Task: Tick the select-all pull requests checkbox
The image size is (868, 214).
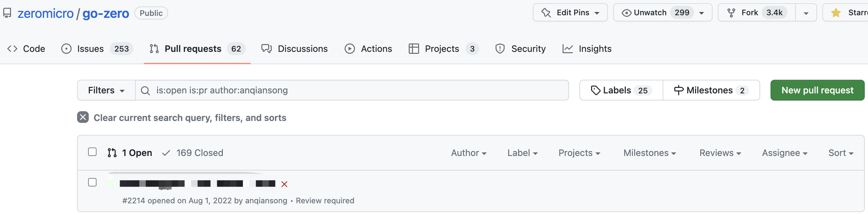Action: (x=92, y=152)
